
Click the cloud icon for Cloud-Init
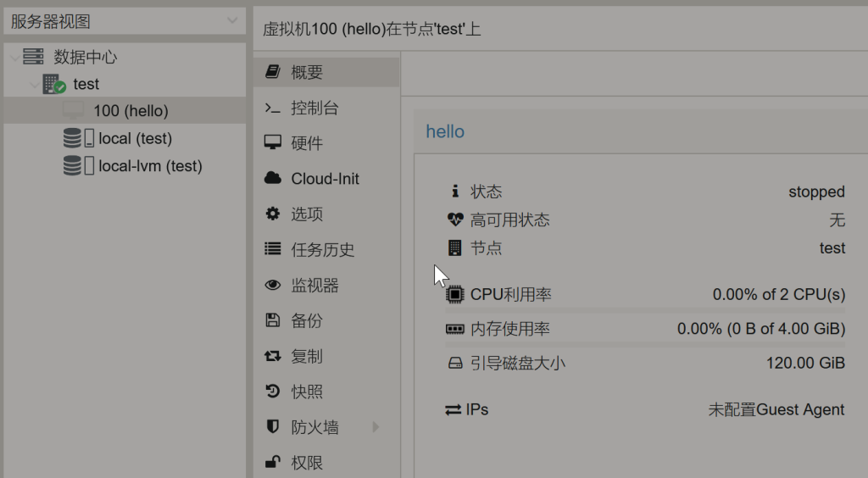[x=272, y=179]
